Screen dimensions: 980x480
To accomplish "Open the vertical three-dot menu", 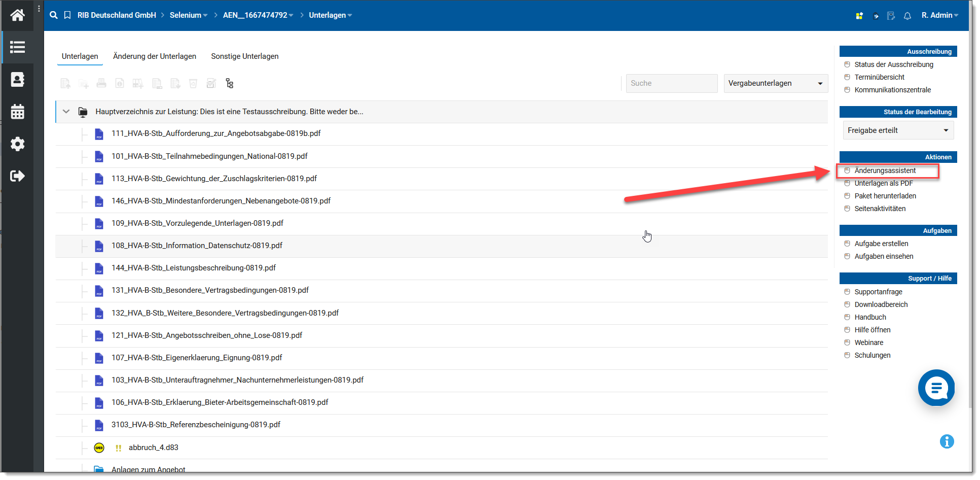I will tap(39, 9).
